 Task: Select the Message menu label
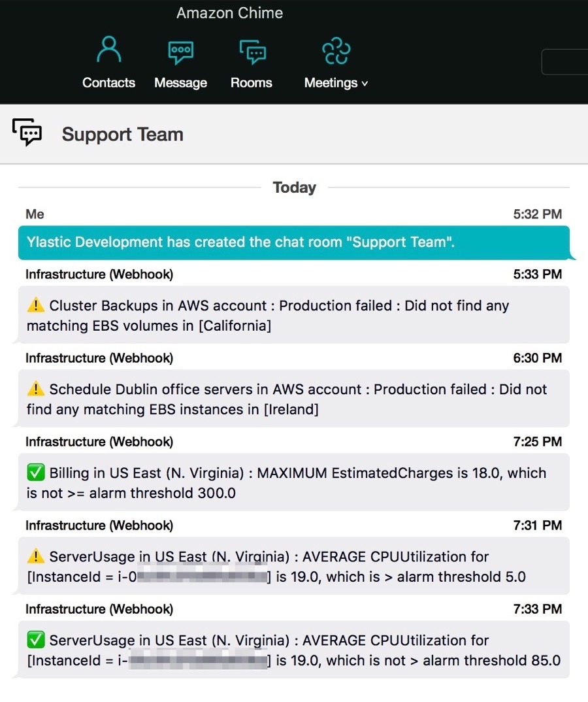[181, 83]
